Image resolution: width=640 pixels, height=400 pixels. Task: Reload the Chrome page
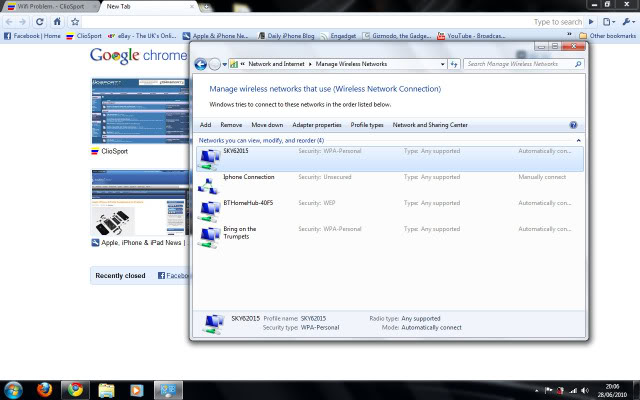[x=40, y=22]
